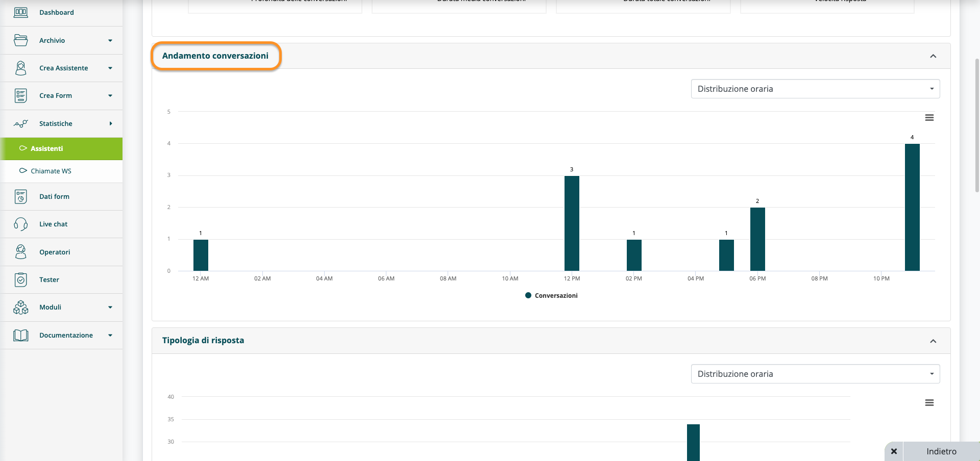Expand the Archivio submenu arrow
This screenshot has width=980, height=461.
(110, 40)
